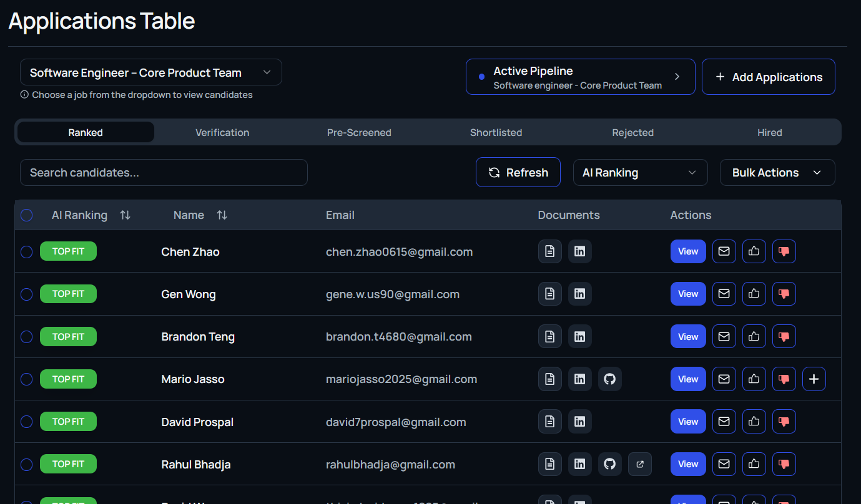Go to the Pre-Screened tab

pos(359,132)
